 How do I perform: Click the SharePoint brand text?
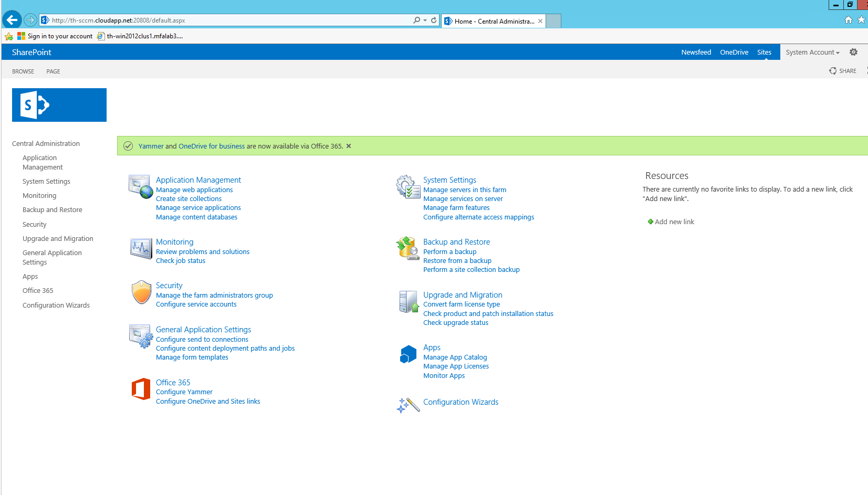click(32, 52)
